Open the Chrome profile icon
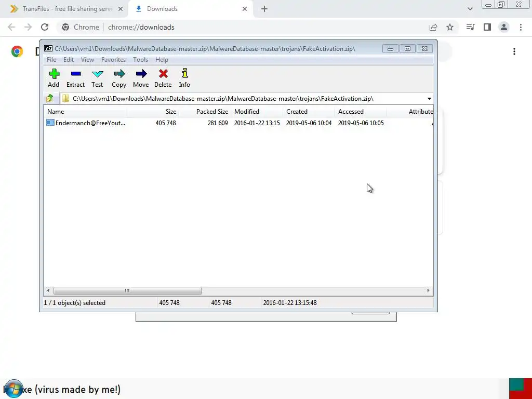 pos(504,27)
